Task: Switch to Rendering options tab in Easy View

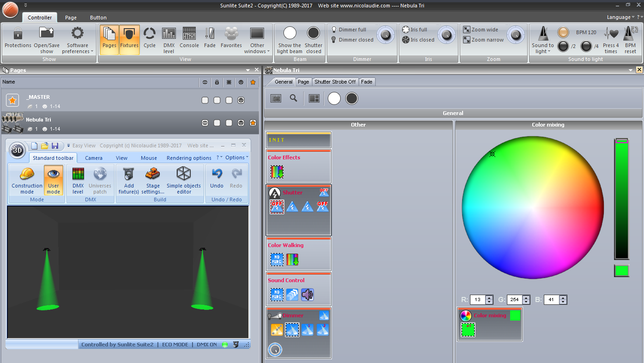Action: click(189, 158)
